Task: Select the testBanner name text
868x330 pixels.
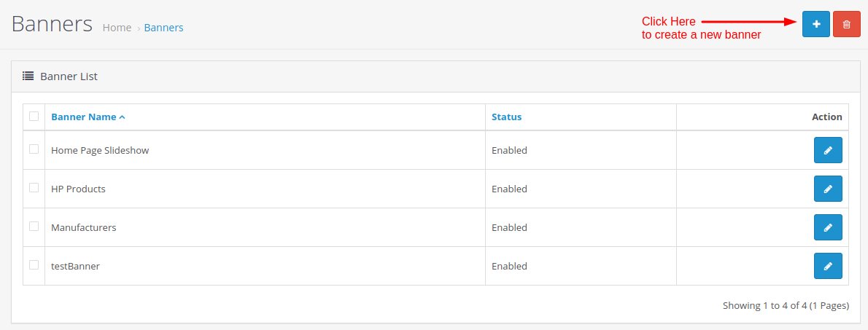Action: tap(75, 267)
